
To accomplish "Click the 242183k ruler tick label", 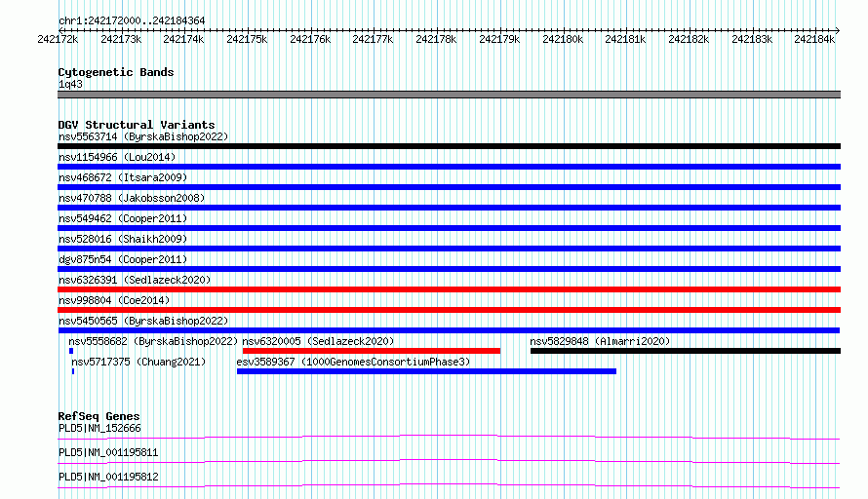I will click(x=752, y=39).
